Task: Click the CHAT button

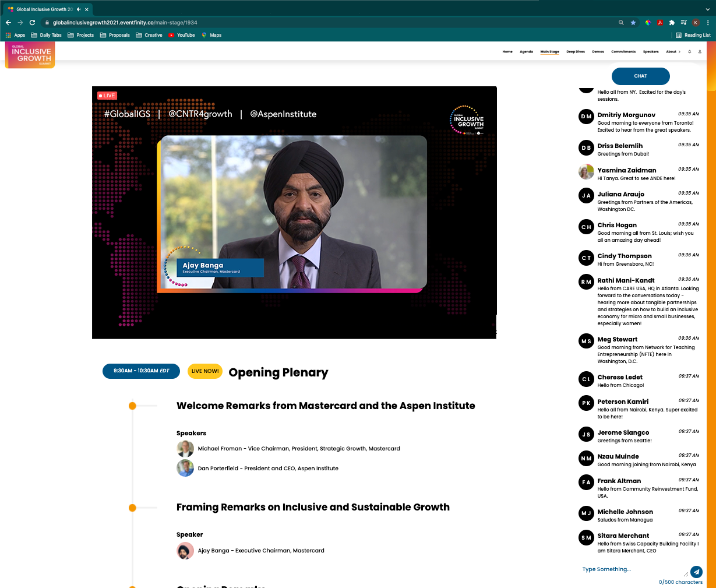Action: 641,76
